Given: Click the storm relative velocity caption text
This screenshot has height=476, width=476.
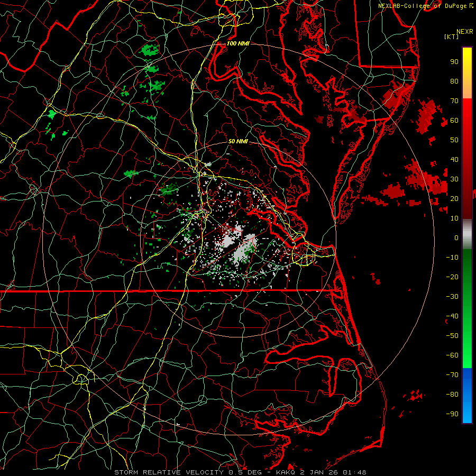Looking at the screenshot, I should 241,472.
